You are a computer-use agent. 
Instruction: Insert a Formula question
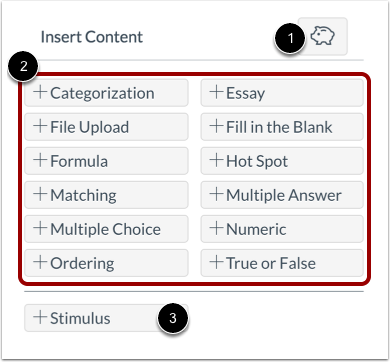point(106,161)
